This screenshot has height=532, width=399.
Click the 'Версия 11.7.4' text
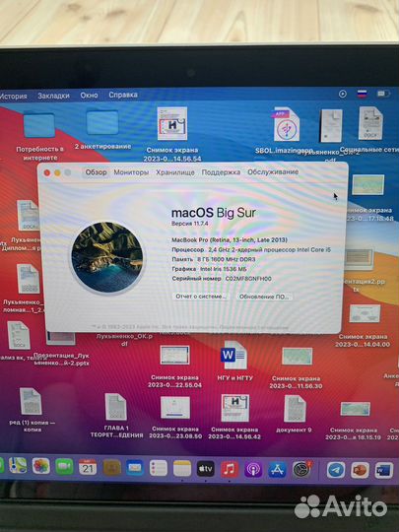[x=190, y=224]
